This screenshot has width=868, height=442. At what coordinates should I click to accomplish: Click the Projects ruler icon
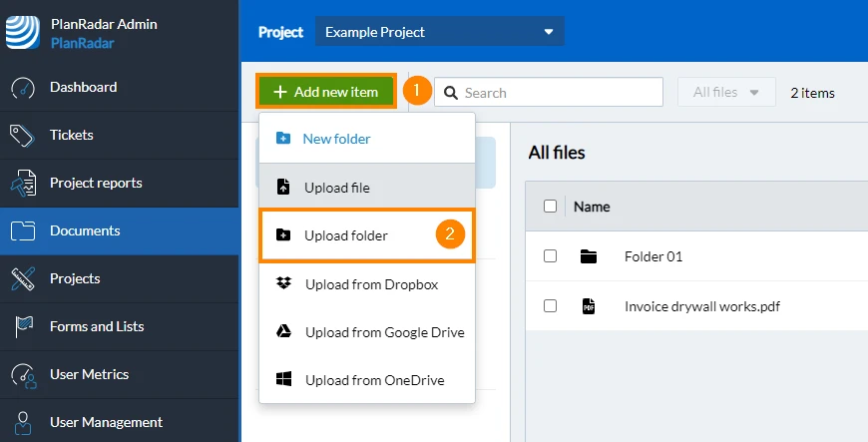(x=23, y=278)
